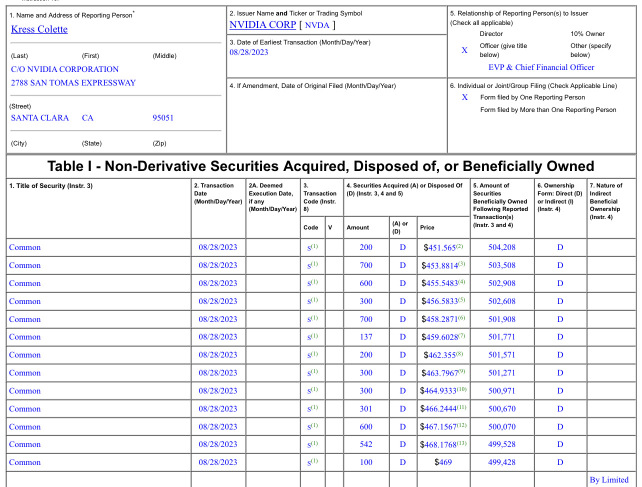
Task: Click the price $456.5833 cell
Action: (x=443, y=301)
